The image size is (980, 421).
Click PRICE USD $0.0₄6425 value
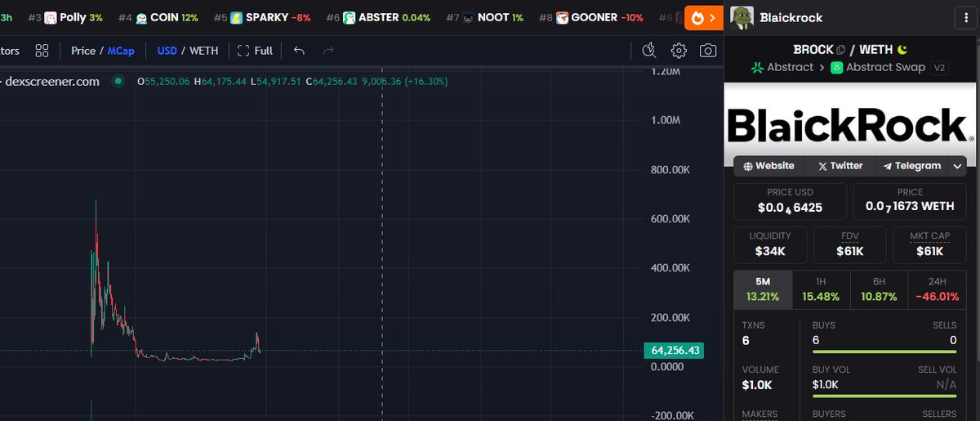point(790,208)
